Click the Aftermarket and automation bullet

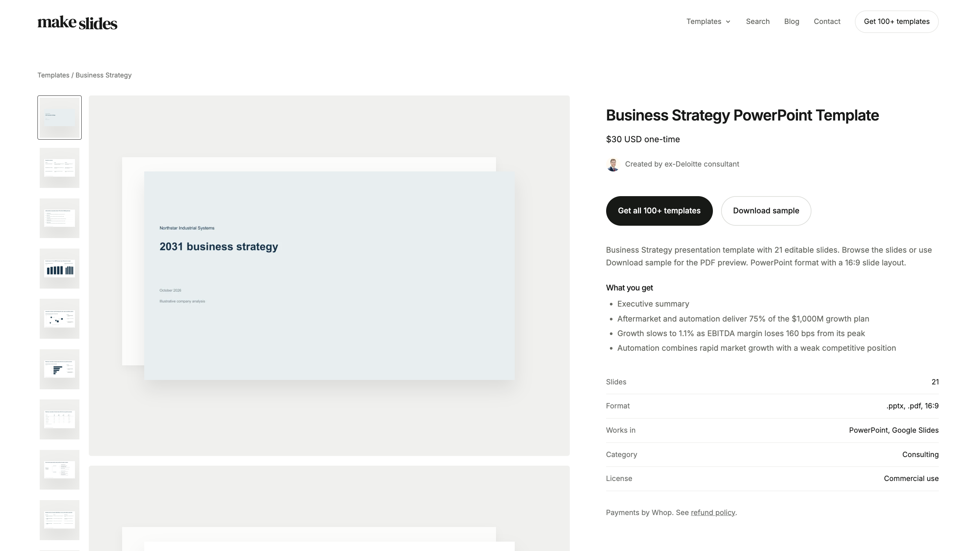point(743,319)
